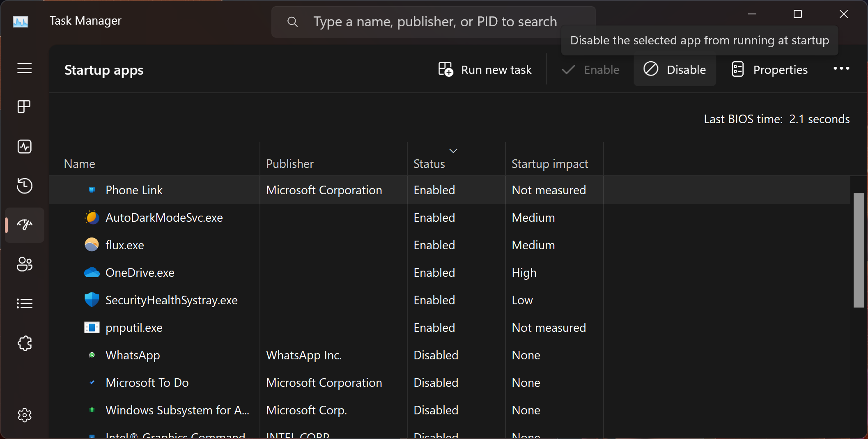Click the search box field
Image resolution: width=868 pixels, height=439 pixels.
[x=433, y=22]
